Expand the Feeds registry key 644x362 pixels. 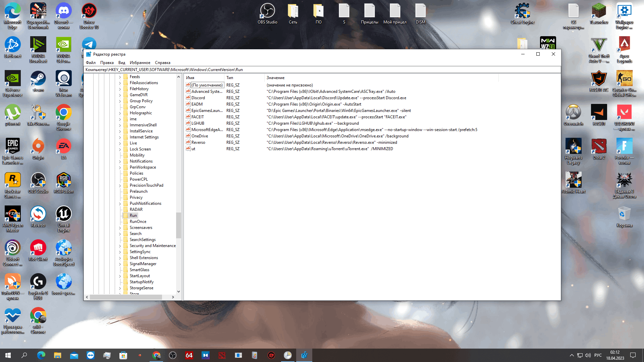(x=120, y=77)
